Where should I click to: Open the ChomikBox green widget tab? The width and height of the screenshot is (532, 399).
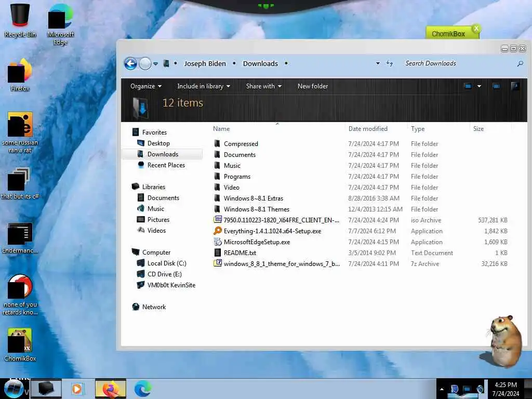[x=448, y=33]
